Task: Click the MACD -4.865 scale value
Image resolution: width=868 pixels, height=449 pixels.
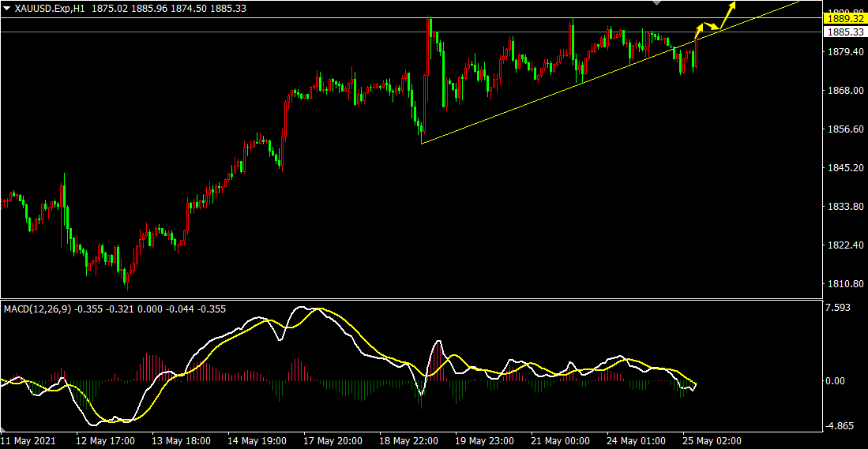Action: [840, 426]
